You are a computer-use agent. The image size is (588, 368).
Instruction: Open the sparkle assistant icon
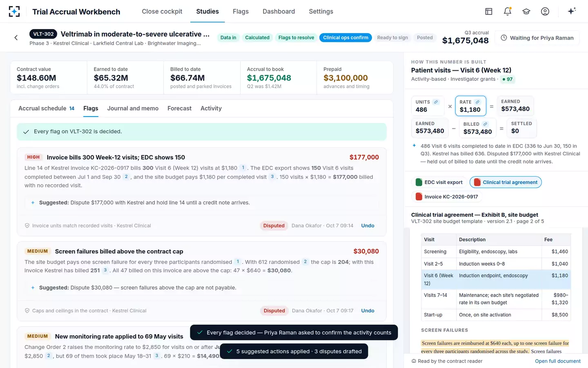click(x=572, y=11)
